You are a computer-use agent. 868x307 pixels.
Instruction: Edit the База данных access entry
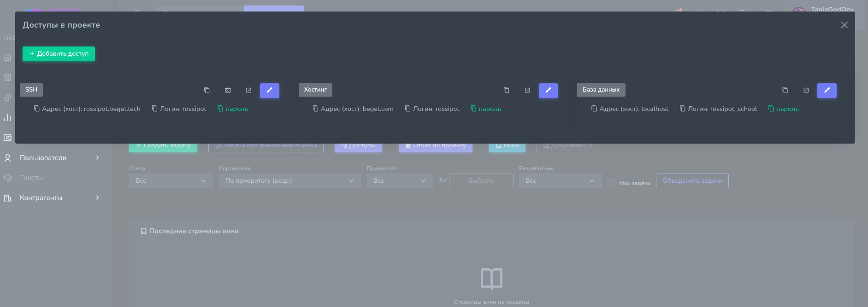coord(827,90)
